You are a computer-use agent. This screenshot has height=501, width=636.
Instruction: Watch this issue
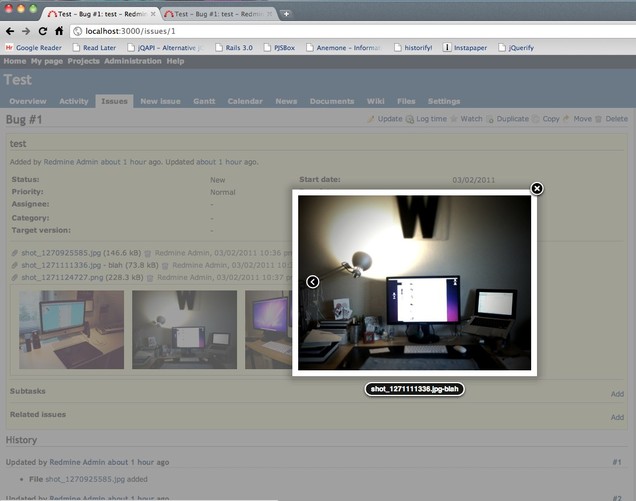coord(466,119)
